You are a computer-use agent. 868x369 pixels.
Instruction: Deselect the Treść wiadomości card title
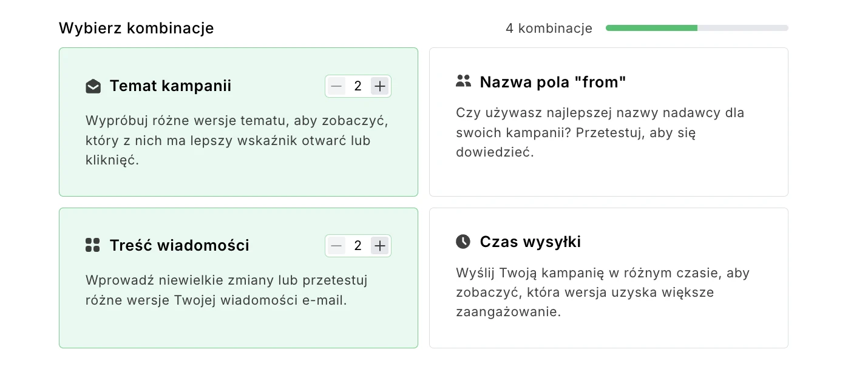coord(179,245)
